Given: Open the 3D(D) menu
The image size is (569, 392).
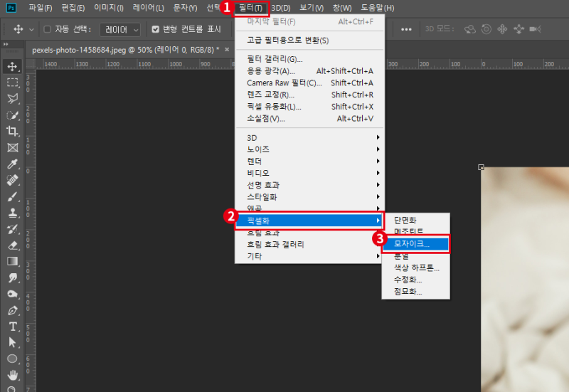Looking at the screenshot, I should coord(281,8).
